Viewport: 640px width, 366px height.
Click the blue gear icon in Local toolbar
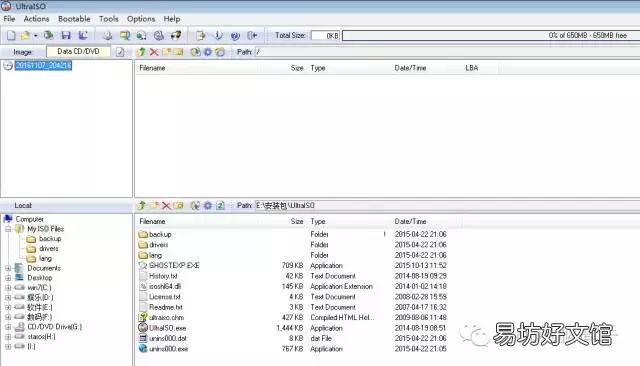208,205
